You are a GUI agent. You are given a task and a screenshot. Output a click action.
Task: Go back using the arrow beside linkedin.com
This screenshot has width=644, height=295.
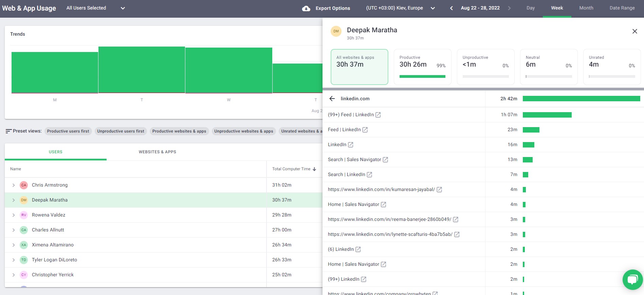(x=332, y=99)
